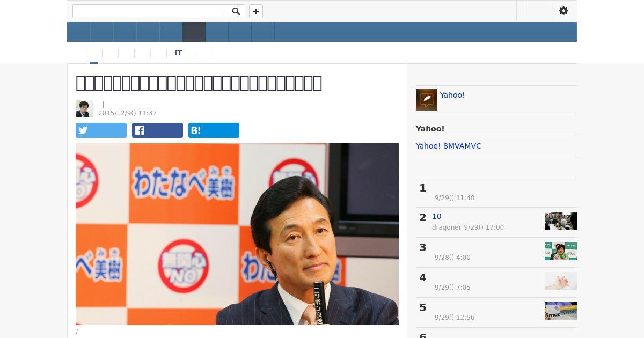Click the magnifier search icon

[x=236, y=11]
